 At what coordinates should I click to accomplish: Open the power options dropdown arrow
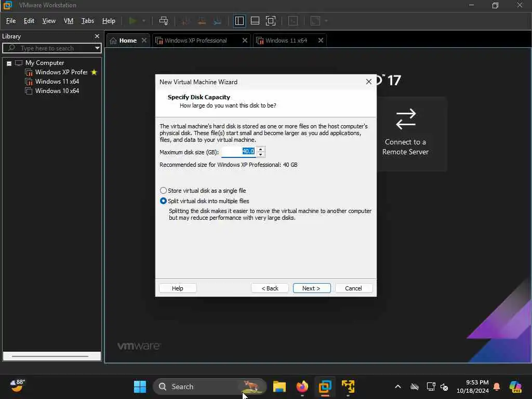(x=144, y=21)
